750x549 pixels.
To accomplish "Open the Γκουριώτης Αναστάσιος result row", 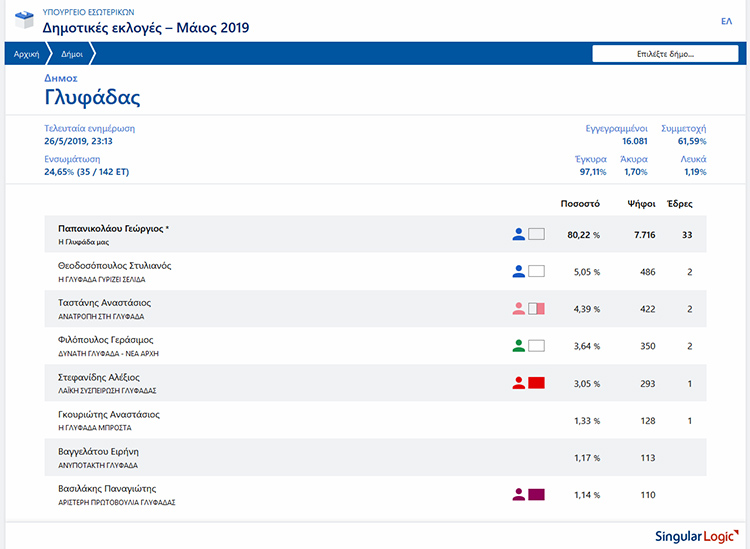I will [109, 414].
